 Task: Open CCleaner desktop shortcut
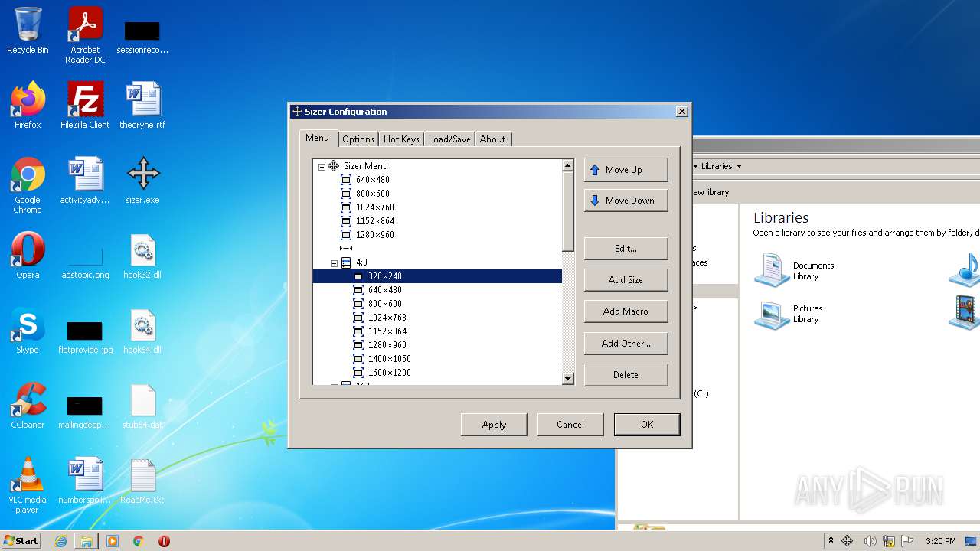28,406
